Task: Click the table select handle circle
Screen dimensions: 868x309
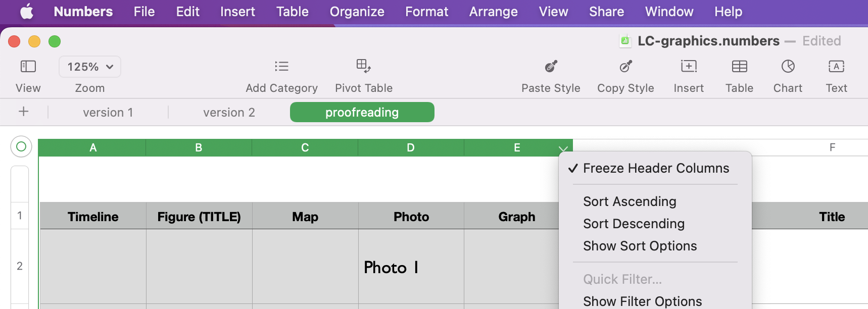Action: (21, 146)
